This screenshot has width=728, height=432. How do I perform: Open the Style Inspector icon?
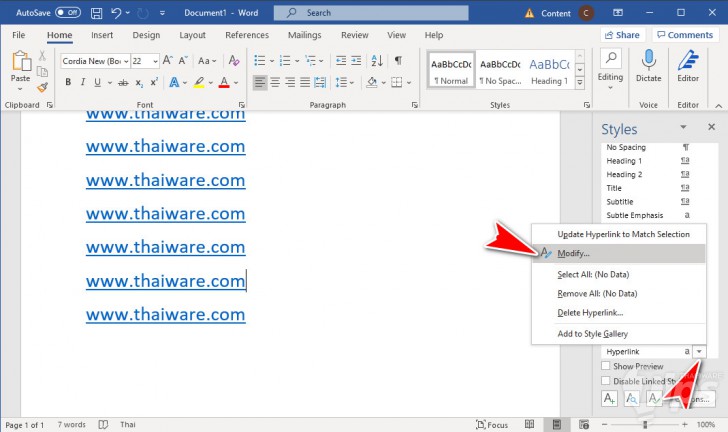click(631, 399)
